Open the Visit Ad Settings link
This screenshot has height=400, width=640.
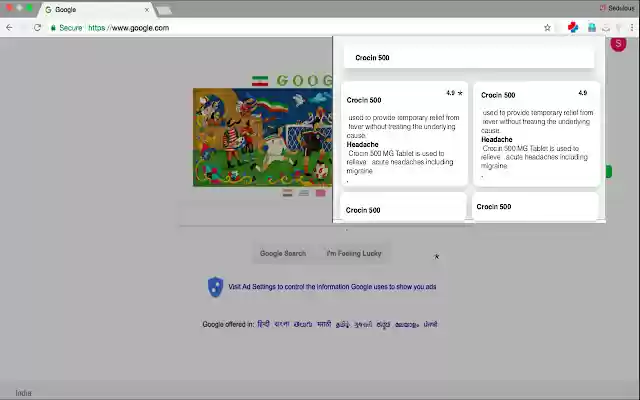tap(332, 287)
